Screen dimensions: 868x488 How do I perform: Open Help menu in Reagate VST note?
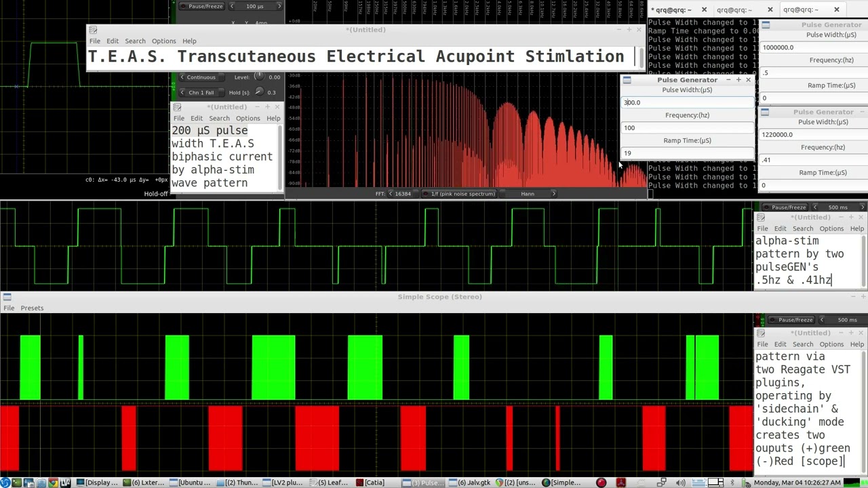857,344
